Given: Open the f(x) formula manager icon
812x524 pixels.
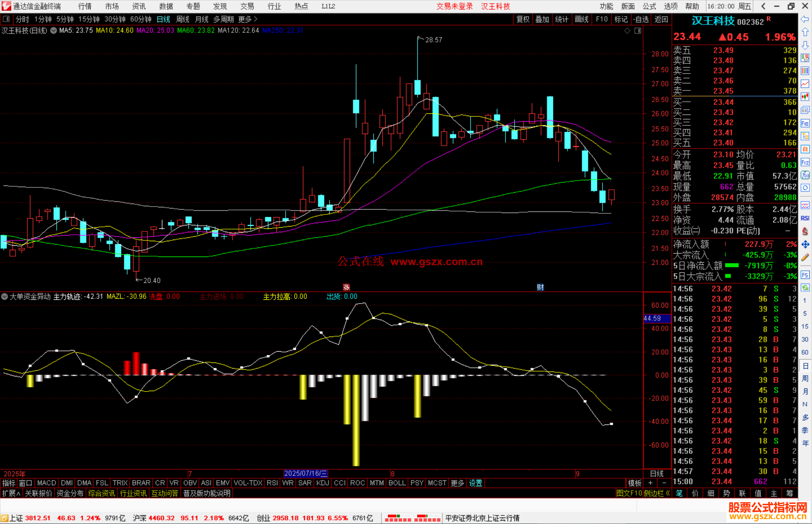Looking at the screenshot, I should tap(805, 175).
